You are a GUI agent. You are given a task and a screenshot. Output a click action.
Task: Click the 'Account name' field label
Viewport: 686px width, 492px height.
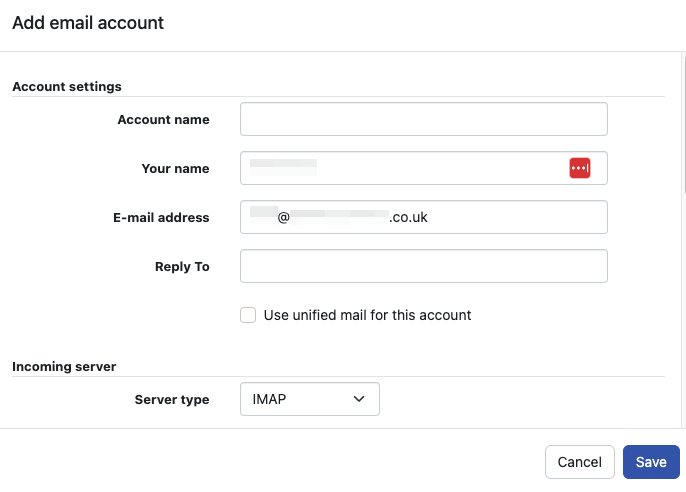163,120
